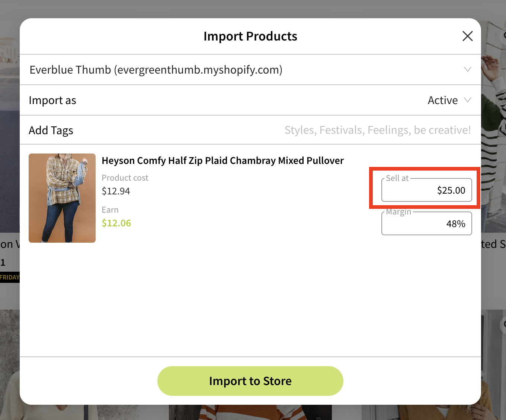Image resolution: width=506 pixels, height=420 pixels.
Task: Select the $25.00 sell price value
Action: click(451, 190)
